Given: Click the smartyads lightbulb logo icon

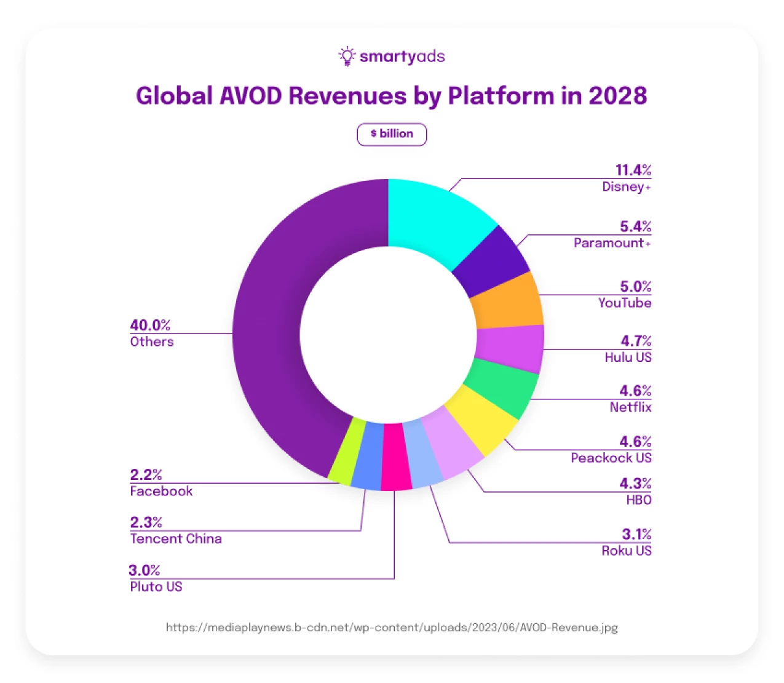Looking at the screenshot, I should [347, 56].
